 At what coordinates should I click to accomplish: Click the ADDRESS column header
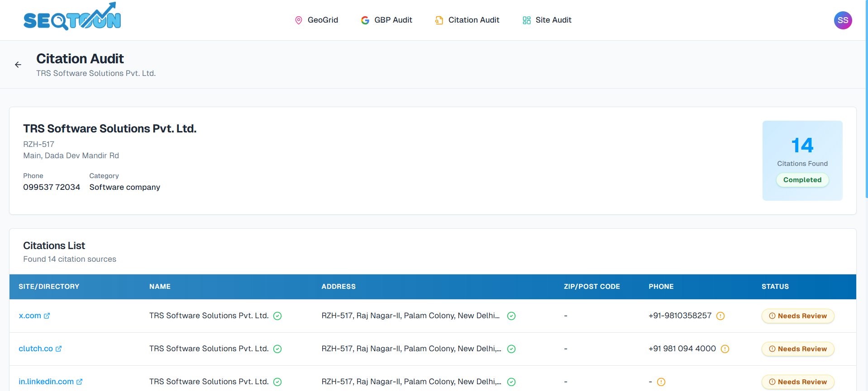[339, 287]
